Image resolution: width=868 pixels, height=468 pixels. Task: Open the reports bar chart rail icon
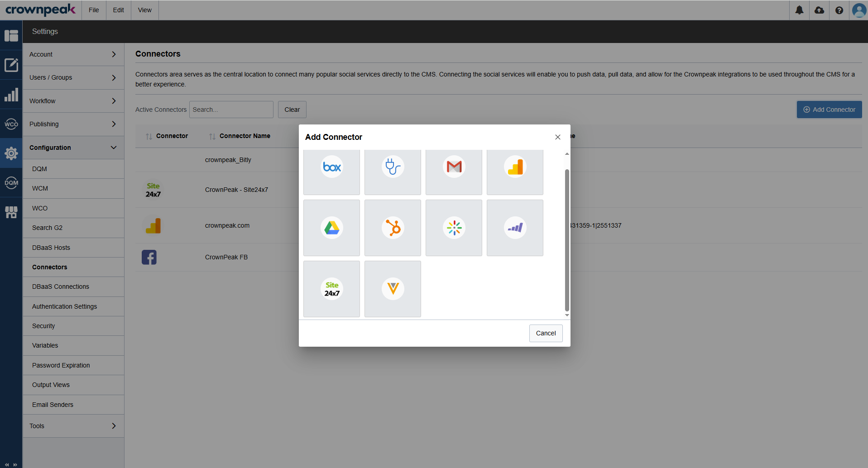pyautogui.click(x=11, y=95)
